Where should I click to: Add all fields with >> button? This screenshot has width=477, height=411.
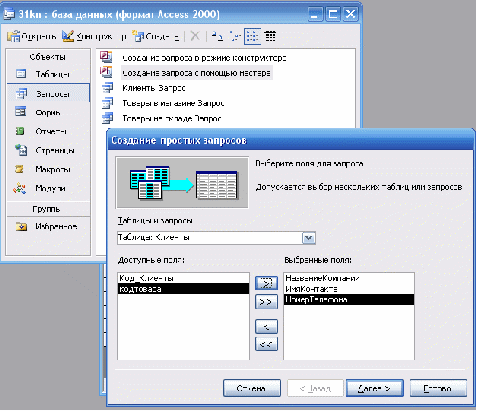266,302
